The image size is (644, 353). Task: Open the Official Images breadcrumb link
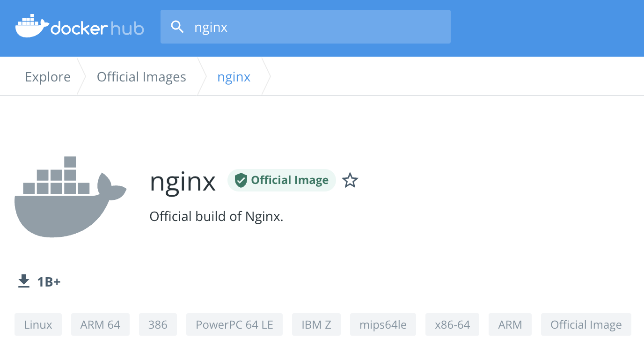pyautogui.click(x=141, y=77)
